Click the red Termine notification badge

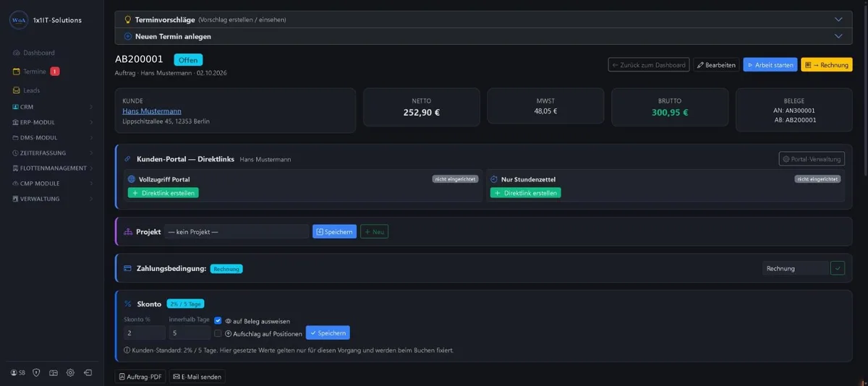[55, 72]
